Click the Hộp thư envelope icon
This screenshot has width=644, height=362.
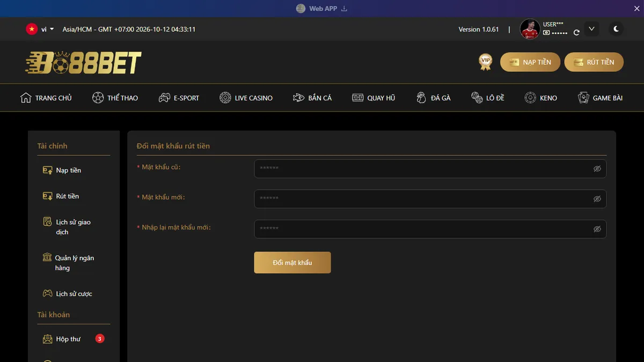[x=47, y=339]
